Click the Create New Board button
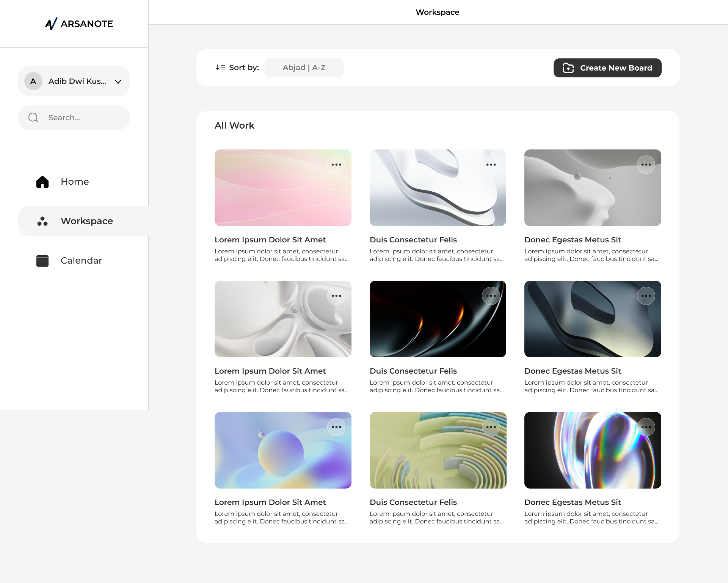The width and height of the screenshot is (728, 583). tap(607, 68)
